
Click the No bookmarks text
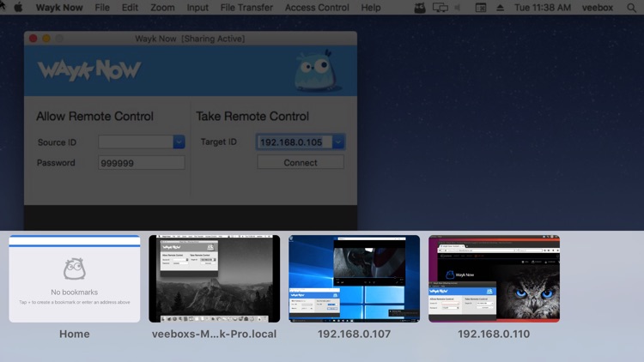point(75,293)
